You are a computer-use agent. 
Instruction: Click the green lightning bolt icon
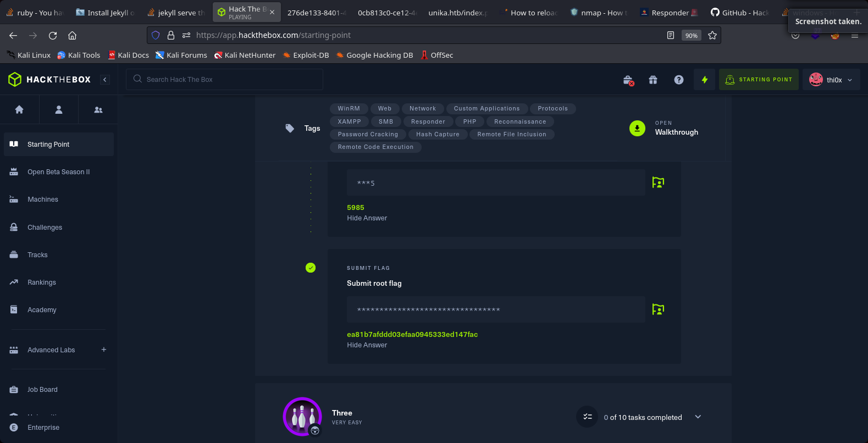(x=704, y=80)
